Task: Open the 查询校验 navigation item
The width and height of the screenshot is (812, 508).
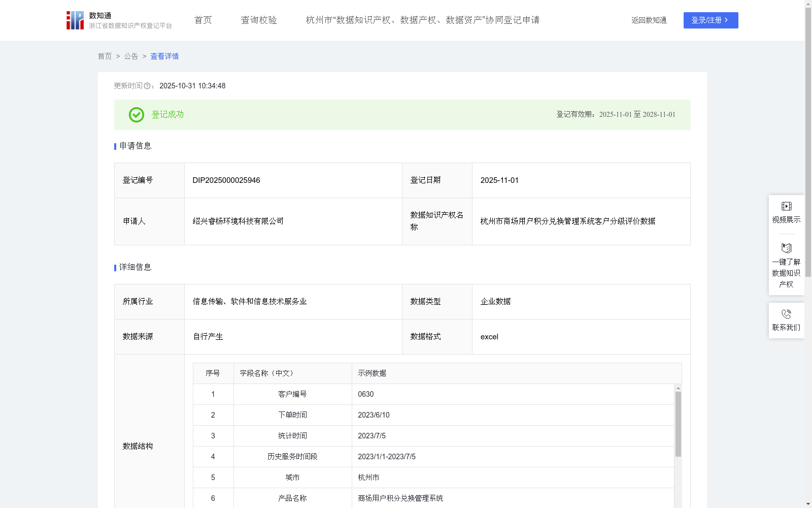Action: click(x=259, y=20)
